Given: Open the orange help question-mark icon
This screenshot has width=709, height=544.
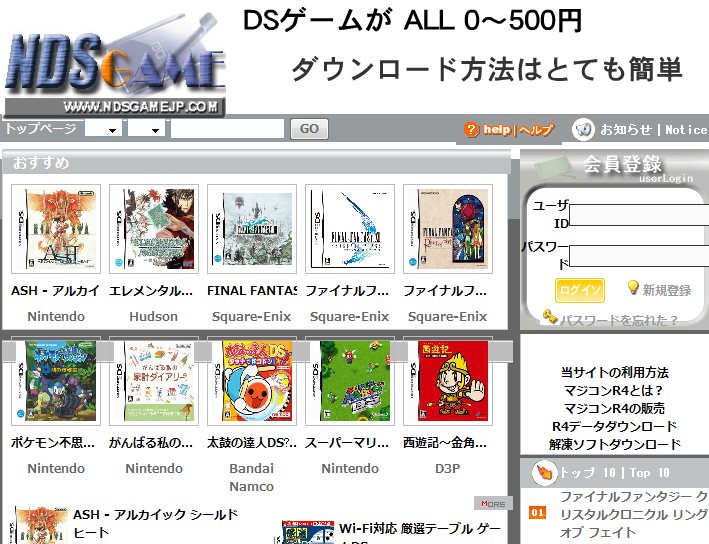Looking at the screenshot, I should (471, 130).
